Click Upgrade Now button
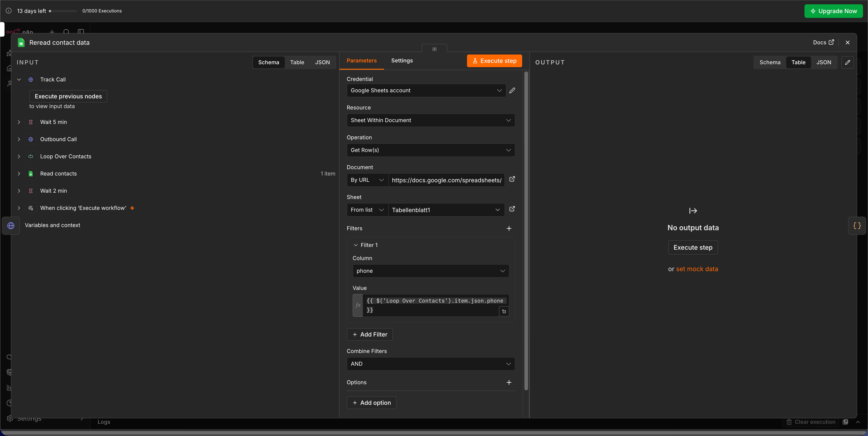Image resolution: width=868 pixels, height=436 pixels. click(x=833, y=11)
